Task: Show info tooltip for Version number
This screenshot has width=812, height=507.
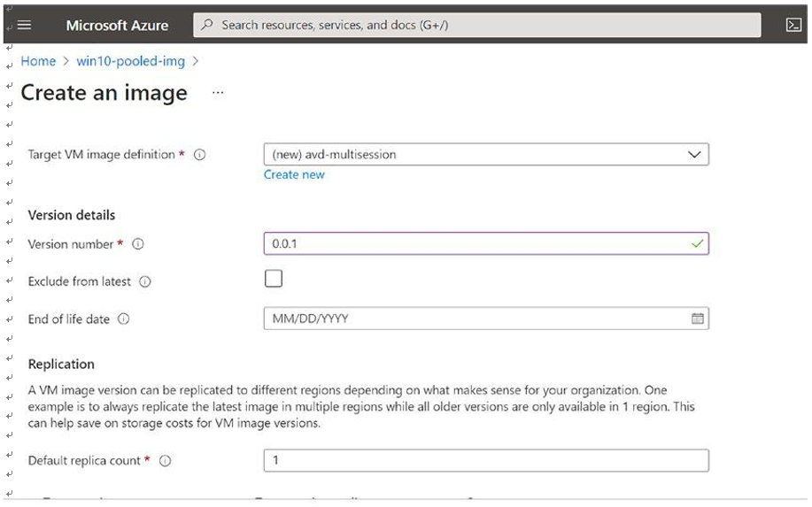Action: point(138,243)
